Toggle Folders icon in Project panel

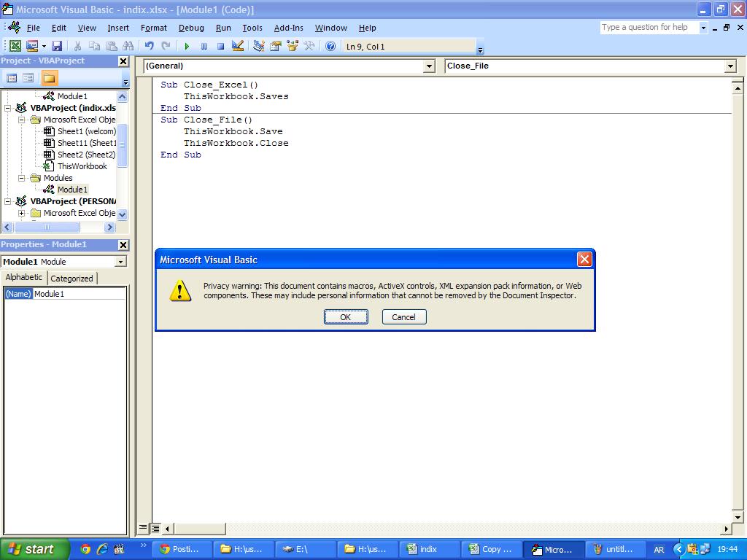(49, 77)
